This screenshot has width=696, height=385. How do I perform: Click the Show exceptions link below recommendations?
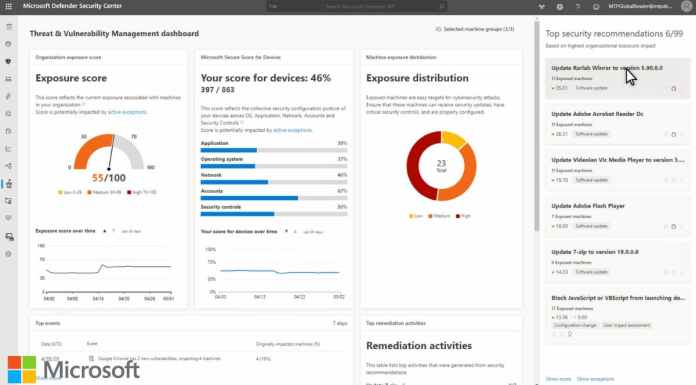click(595, 379)
